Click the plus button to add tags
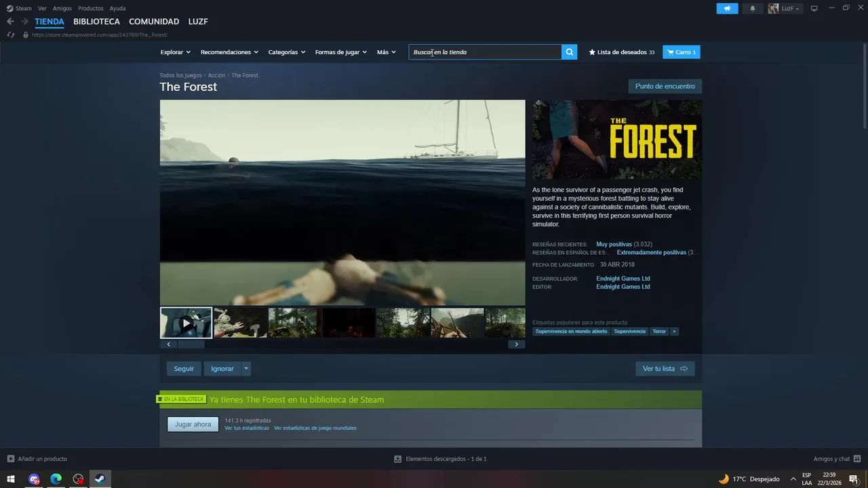Viewport: 868px width, 488px height. pos(674,331)
